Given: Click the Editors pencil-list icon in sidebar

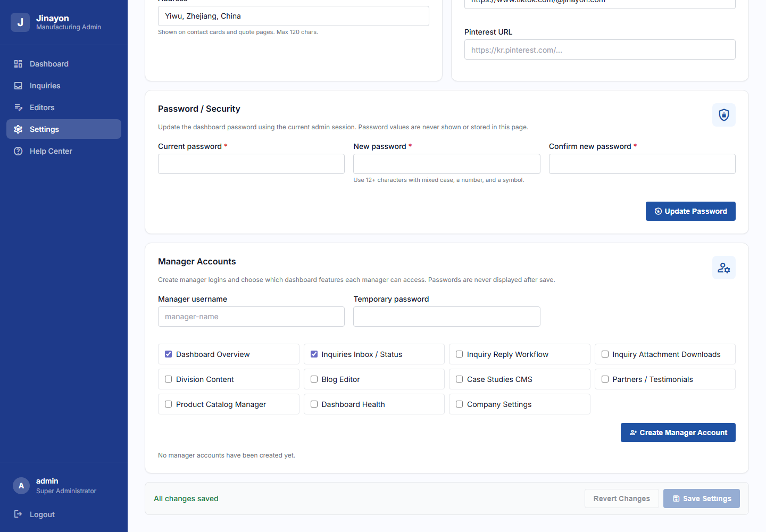Looking at the screenshot, I should (x=18, y=107).
